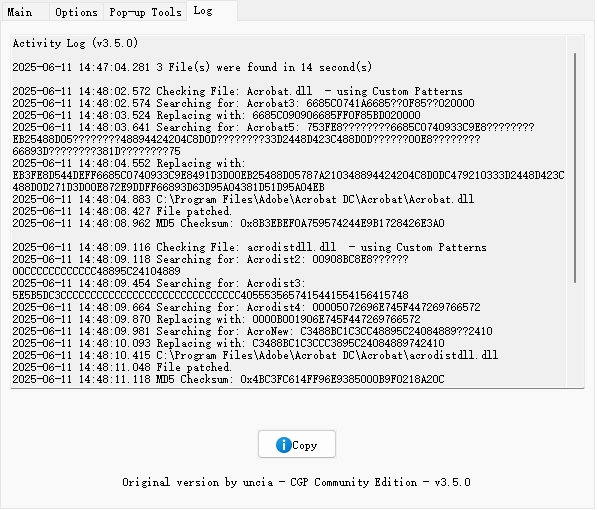Click the 'Checking File: acrodistdll.dll' log entry
The height and width of the screenshot is (510, 597).
click(x=249, y=247)
